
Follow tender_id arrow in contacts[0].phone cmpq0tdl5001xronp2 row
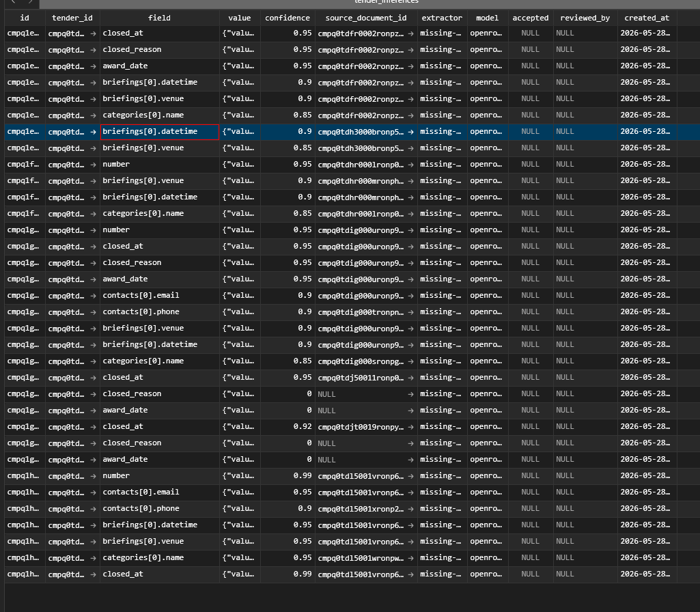tap(93, 509)
